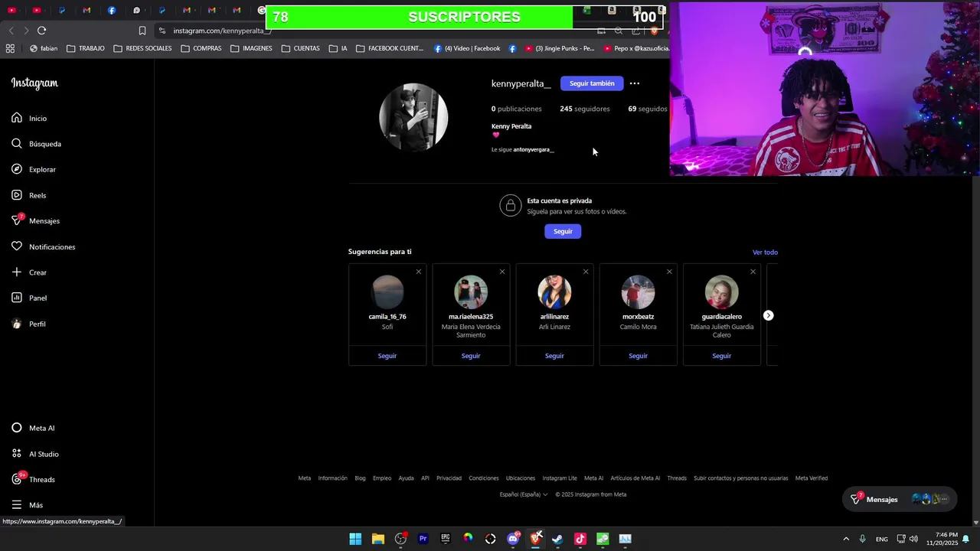Click the browser address bar URL
Screen dimensions: 980x551
click(x=222, y=31)
